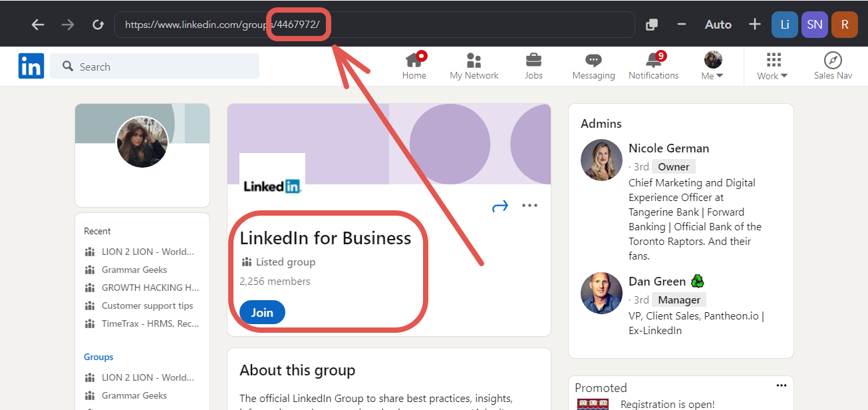The height and width of the screenshot is (410, 868).
Task: Open Notifications bell icon
Action: [653, 61]
